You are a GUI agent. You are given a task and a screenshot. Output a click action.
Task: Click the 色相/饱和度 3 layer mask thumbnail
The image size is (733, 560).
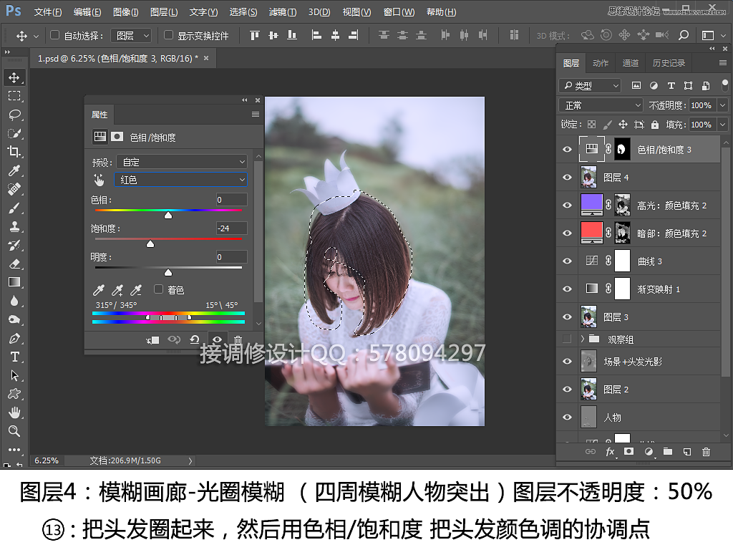tap(622, 149)
